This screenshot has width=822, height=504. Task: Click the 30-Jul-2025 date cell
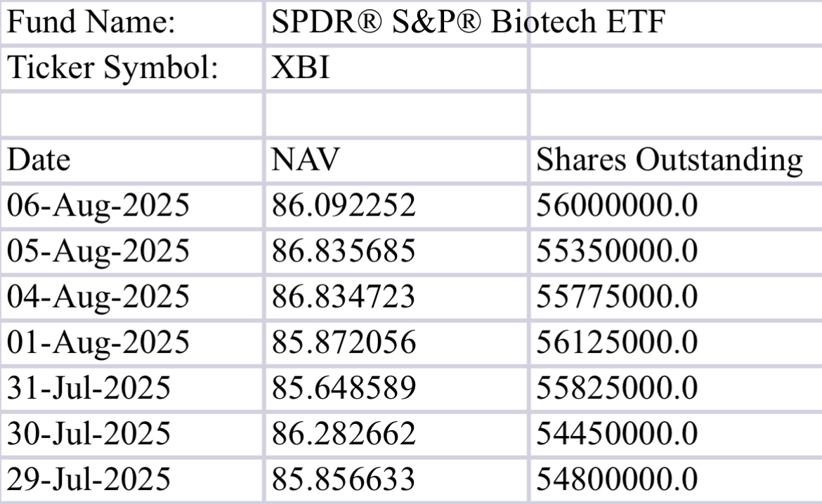click(131, 434)
